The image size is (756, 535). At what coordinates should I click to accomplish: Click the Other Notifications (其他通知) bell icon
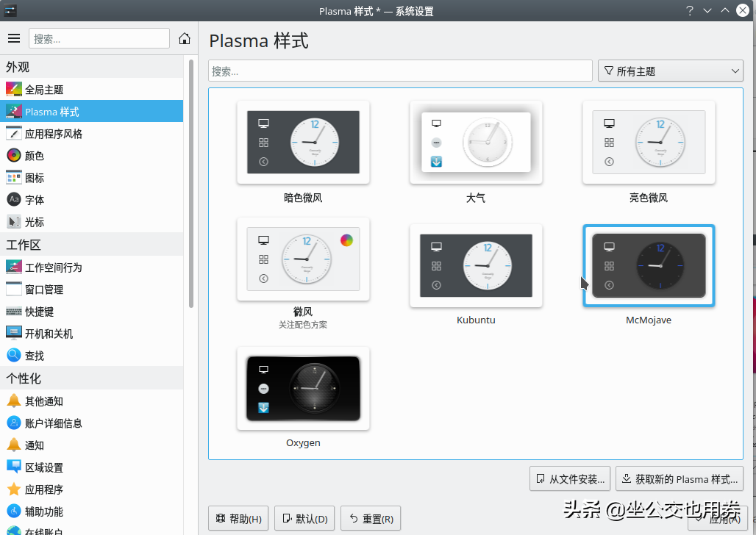(14, 401)
